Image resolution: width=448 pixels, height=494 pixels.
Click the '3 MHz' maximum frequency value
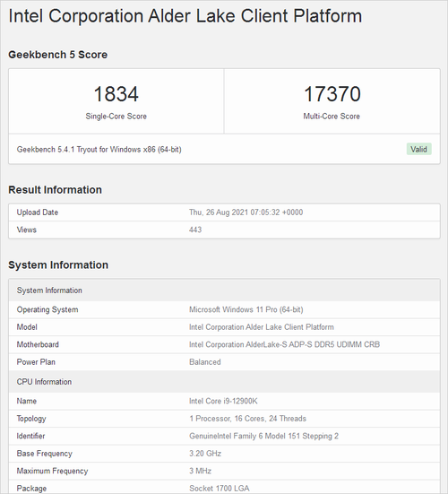pyautogui.click(x=200, y=471)
